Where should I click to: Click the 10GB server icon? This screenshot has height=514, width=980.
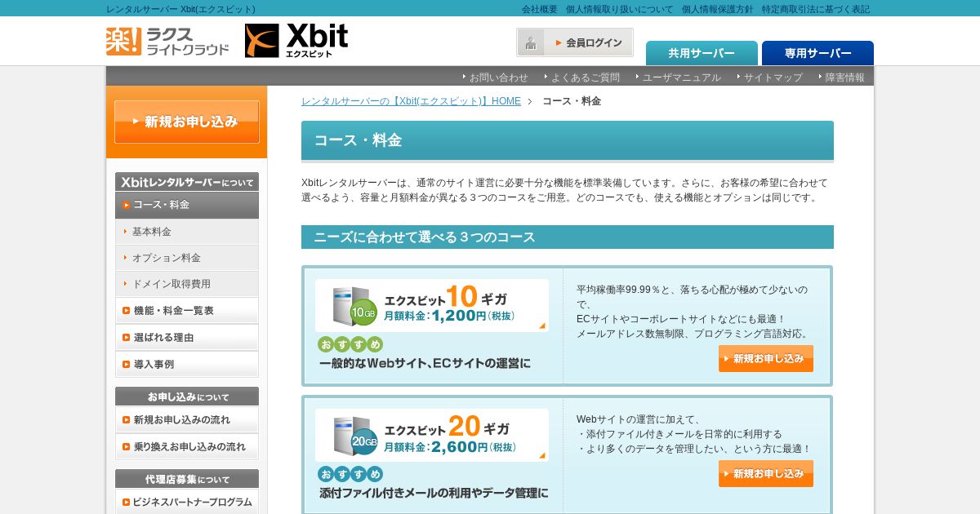[354, 306]
